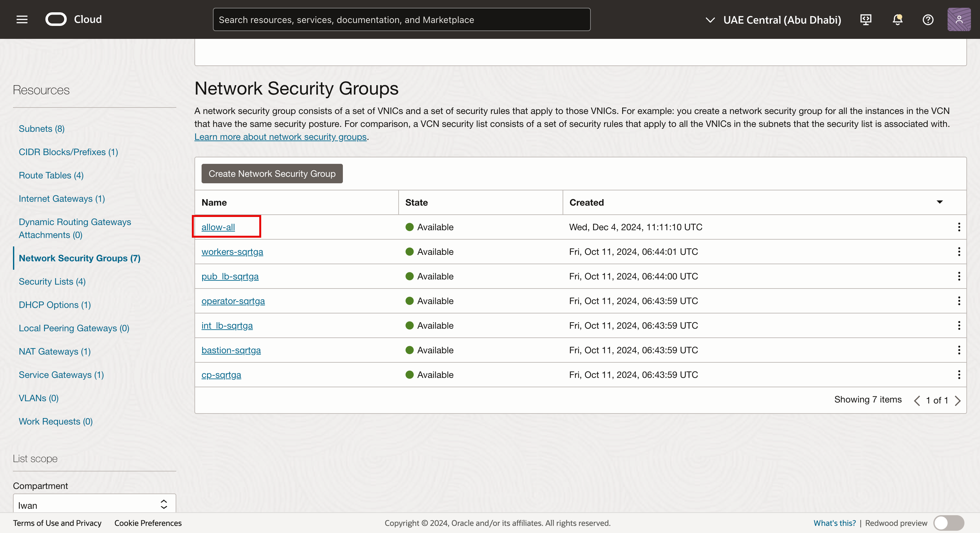Open actions menu for allow-all row
The width and height of the screenshot is (980, 533).
tap(959, 227)
